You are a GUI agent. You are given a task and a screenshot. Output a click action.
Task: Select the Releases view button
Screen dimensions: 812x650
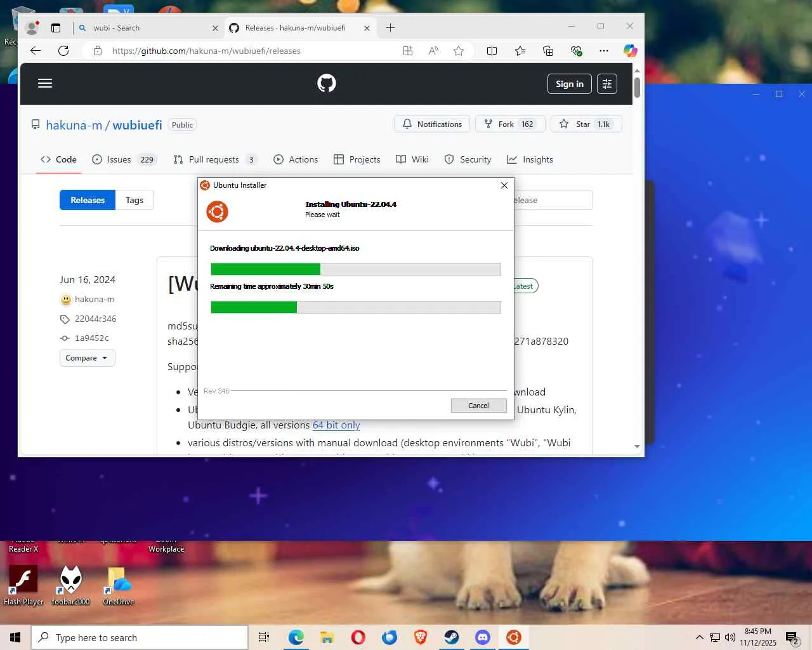pos(88,200)
